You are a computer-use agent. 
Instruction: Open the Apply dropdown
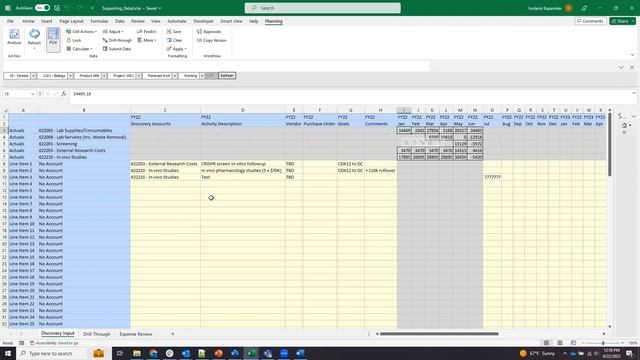point(176,49)
